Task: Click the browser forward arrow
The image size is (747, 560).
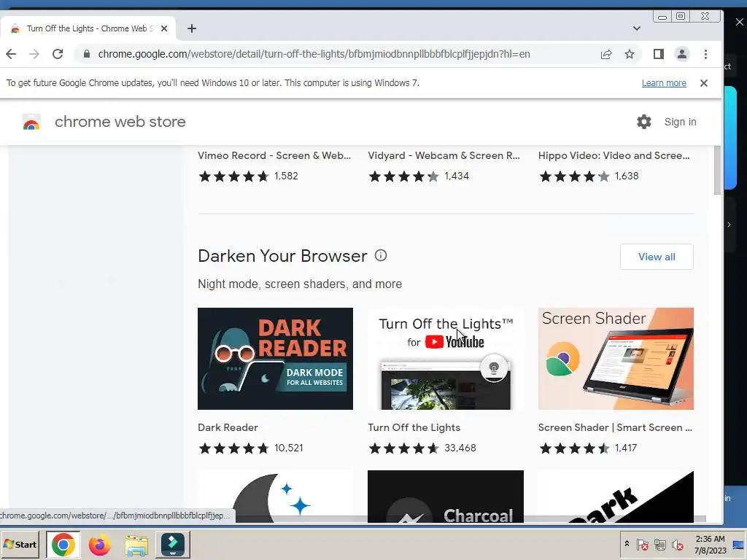Action: (x=34, y=54)
